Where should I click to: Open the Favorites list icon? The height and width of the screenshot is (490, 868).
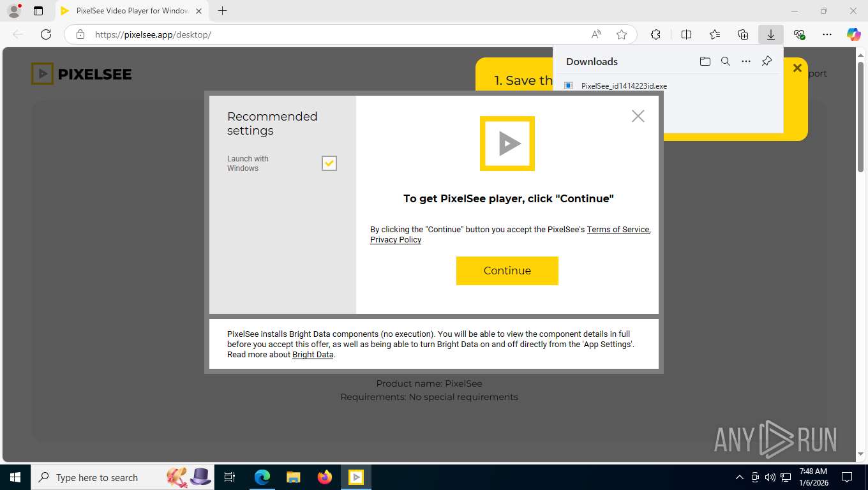[x=715, y=34]
